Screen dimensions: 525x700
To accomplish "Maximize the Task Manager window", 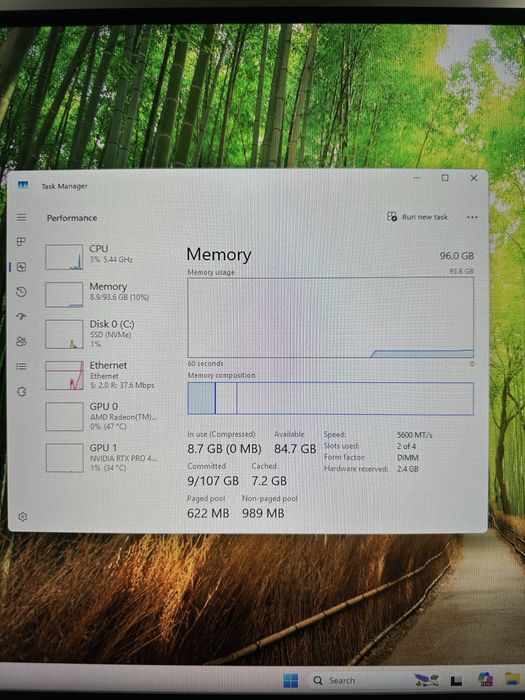I will coord(445,178).
